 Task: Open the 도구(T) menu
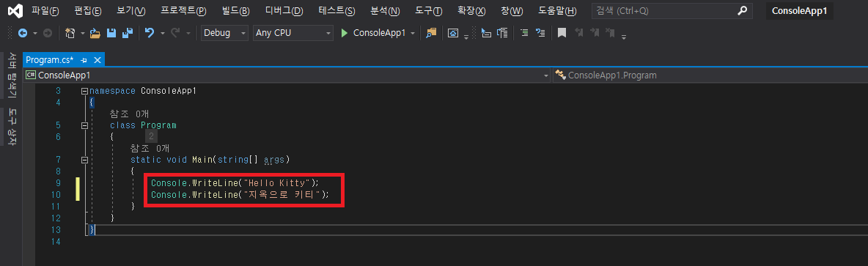(428, 10)
